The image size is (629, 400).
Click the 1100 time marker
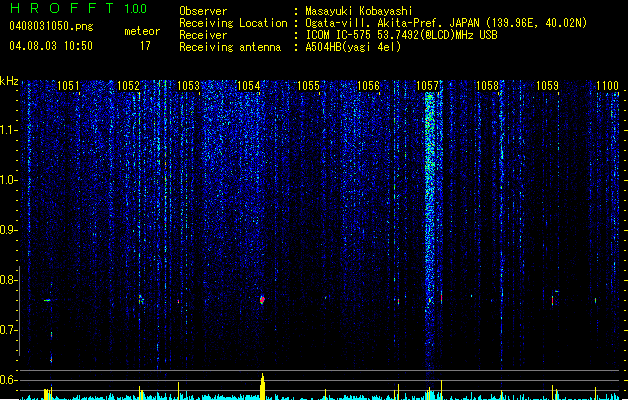click(x=607, y=86)
